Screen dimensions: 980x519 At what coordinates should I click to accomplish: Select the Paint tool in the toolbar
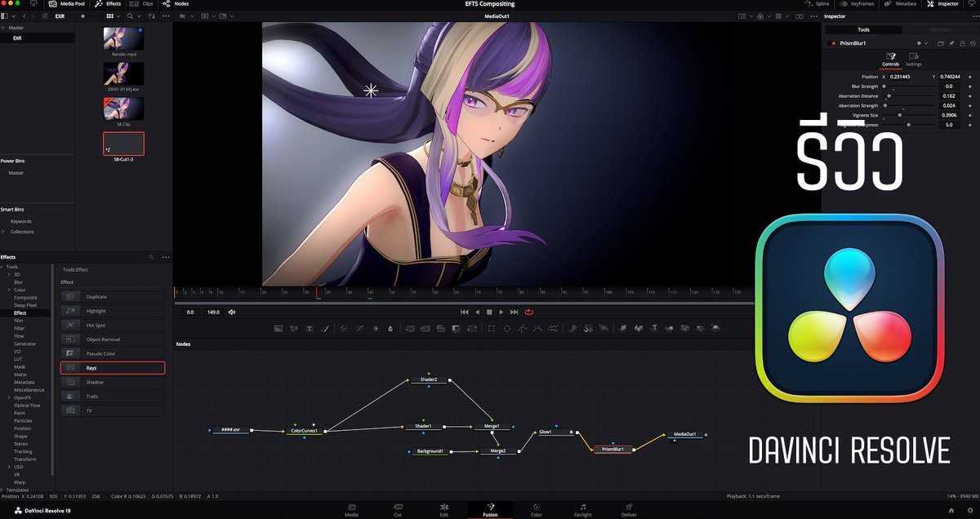[325, 327]
